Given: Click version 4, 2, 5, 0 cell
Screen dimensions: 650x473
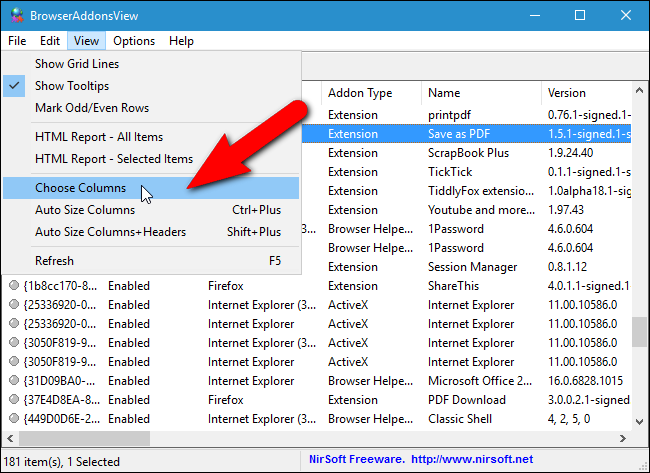Looking at the screenshot, I should coord(569,419).
